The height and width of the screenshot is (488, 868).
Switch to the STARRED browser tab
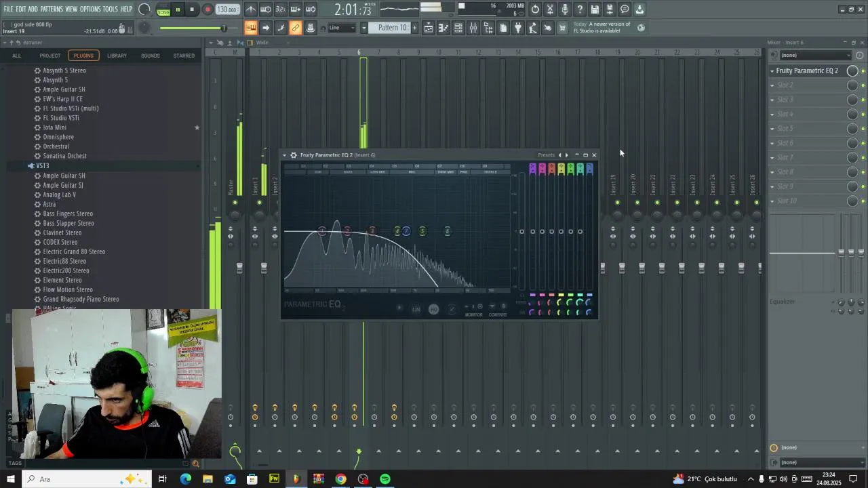(184, 56)
